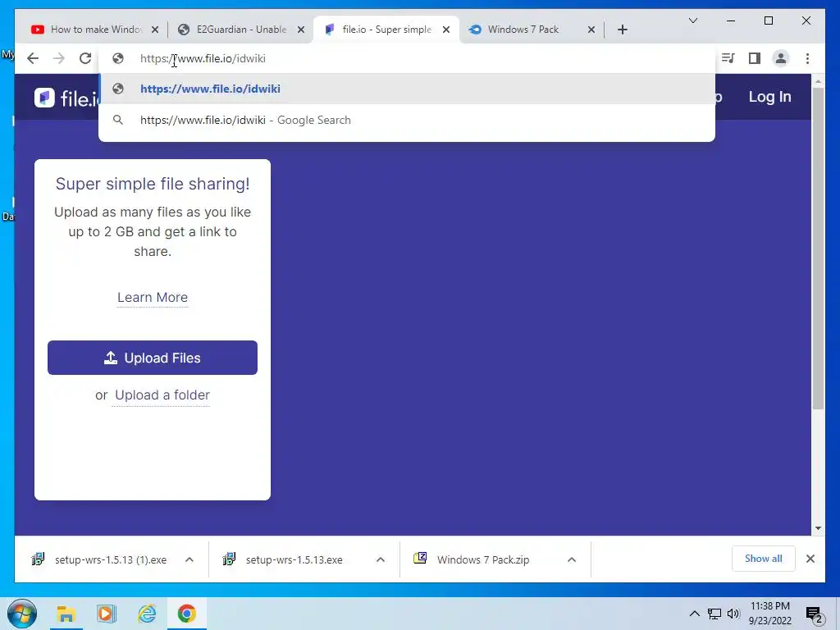
Task: Open the Windows Start menu
Action: tap(22, 614)
